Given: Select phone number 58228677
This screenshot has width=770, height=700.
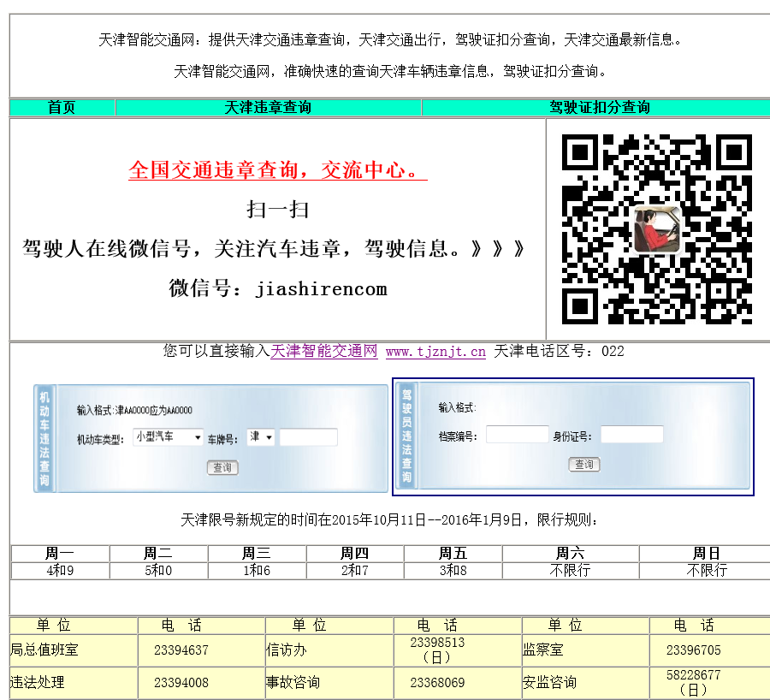Looking at the screenshot, I should click(693, 675).
